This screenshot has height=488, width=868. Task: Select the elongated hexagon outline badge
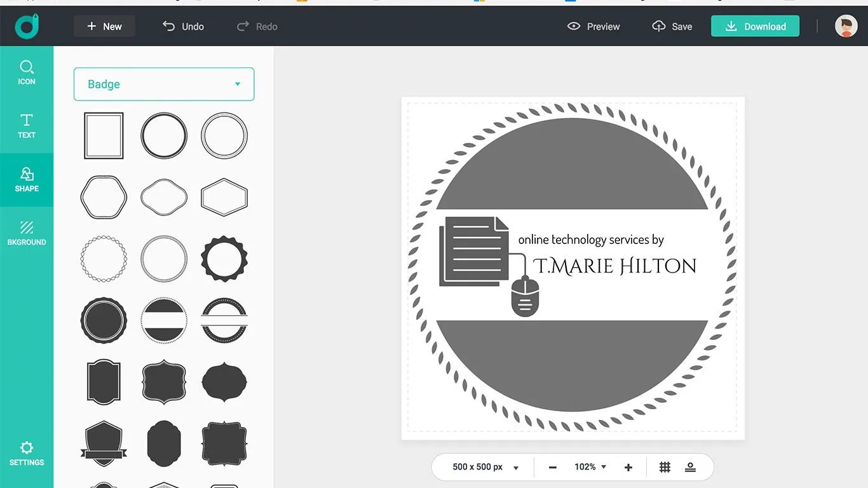[224, 197]
